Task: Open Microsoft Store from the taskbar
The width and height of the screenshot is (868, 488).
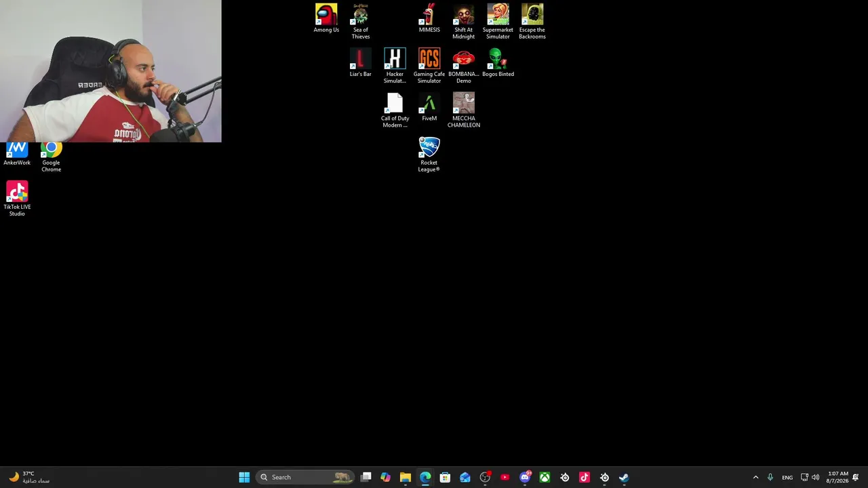Action: click(x=445, y=477)
